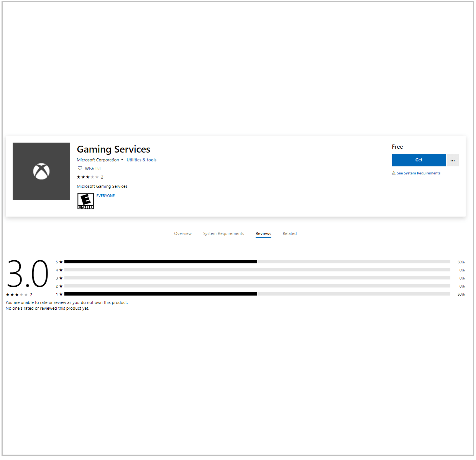Click the EVERYONE rating link
The image size is (476, 460).
click(x=105, y=196)
